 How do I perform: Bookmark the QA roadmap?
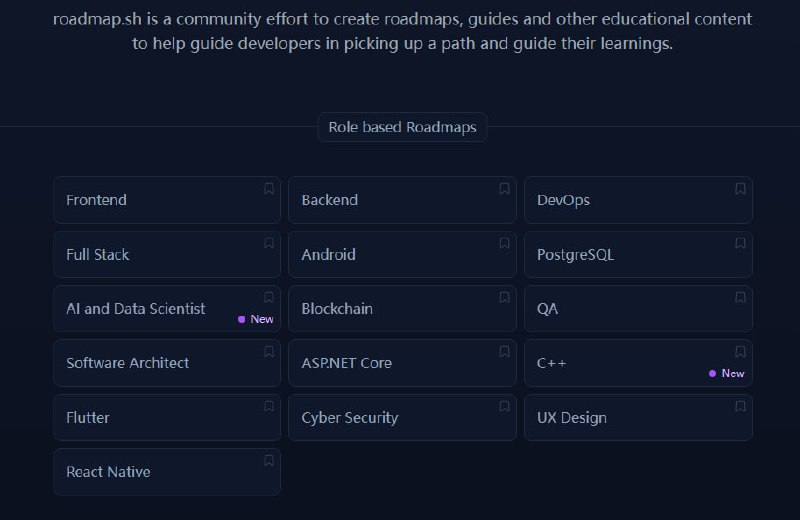point(740,297)
